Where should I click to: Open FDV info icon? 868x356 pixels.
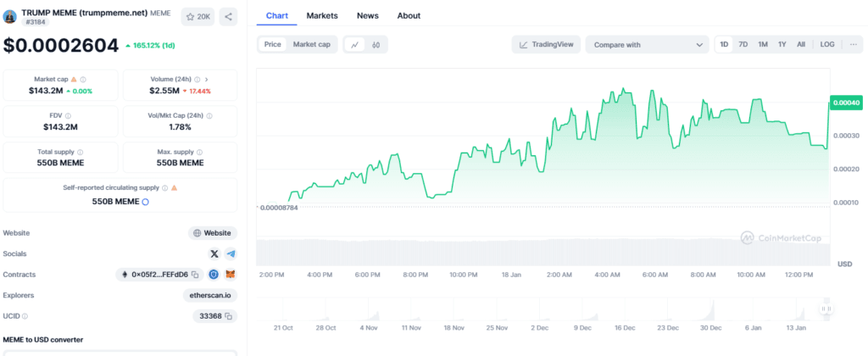[x=68, y=116]
